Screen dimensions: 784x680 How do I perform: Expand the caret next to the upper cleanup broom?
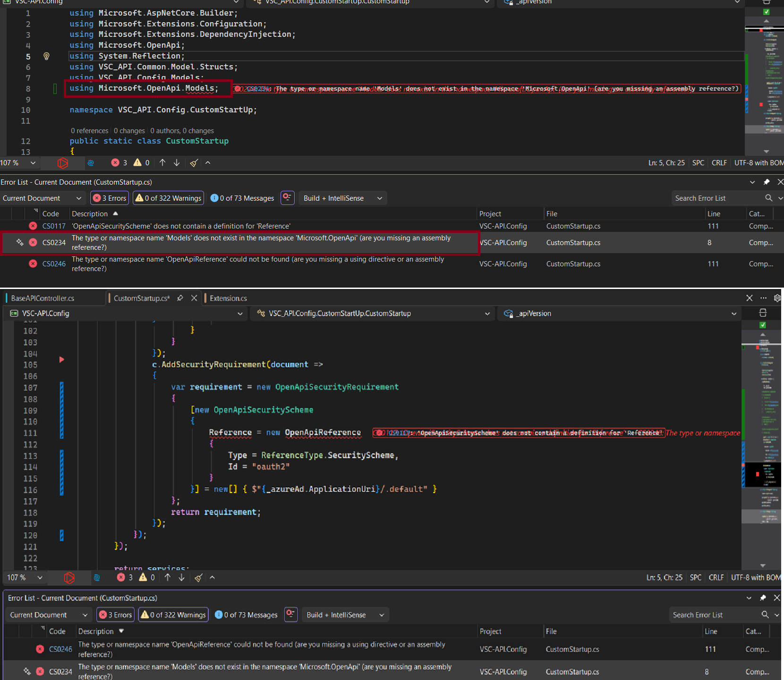(208, 163)
